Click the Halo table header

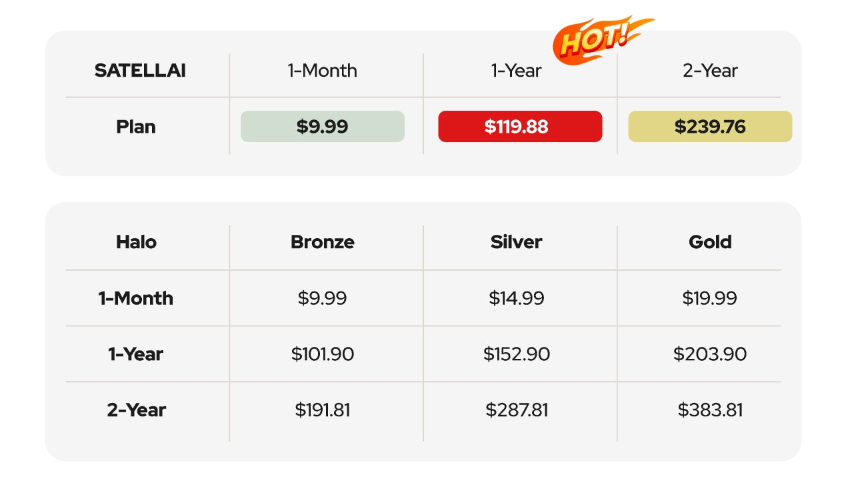136,241
